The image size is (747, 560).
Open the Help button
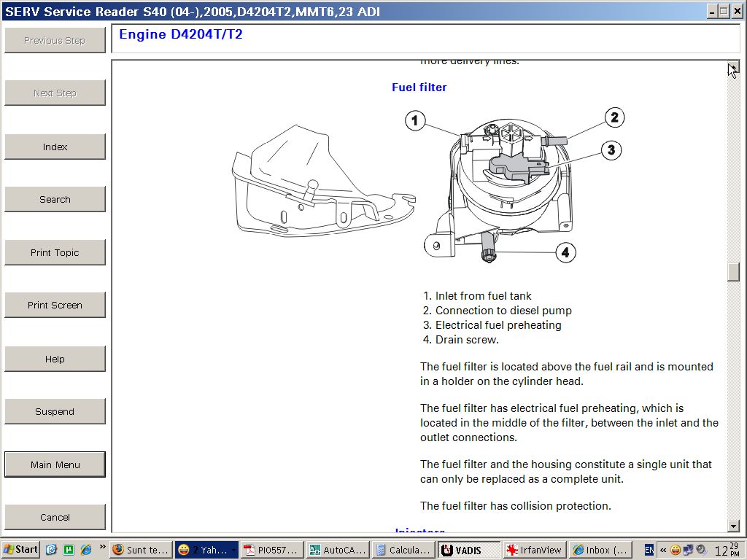tap(55, 359)
